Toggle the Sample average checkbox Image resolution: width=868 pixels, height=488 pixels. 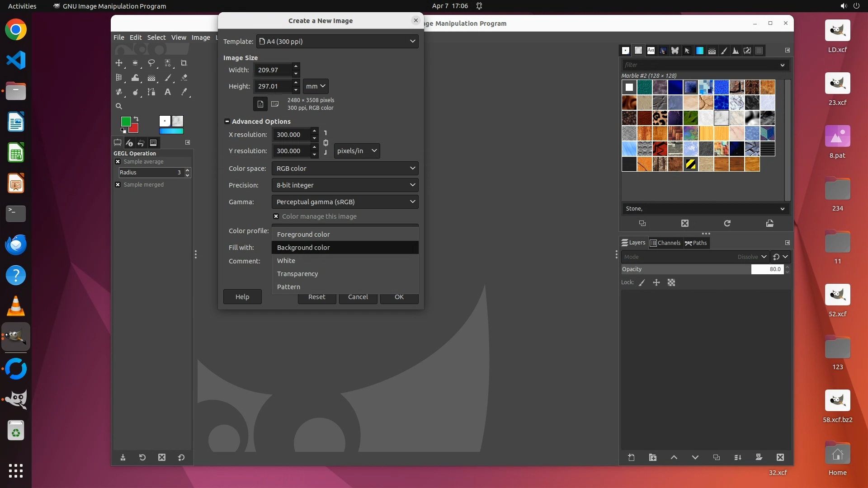point(118,162)
